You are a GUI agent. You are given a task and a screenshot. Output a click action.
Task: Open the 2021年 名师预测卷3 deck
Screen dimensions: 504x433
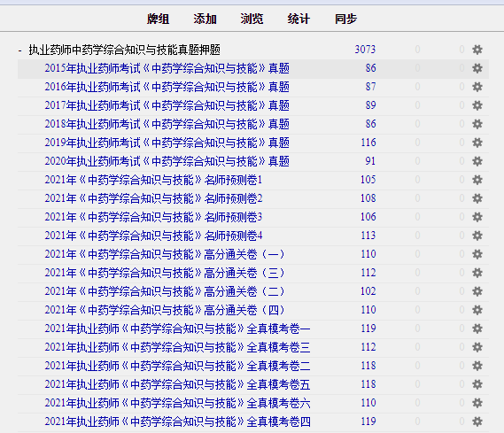153,217
